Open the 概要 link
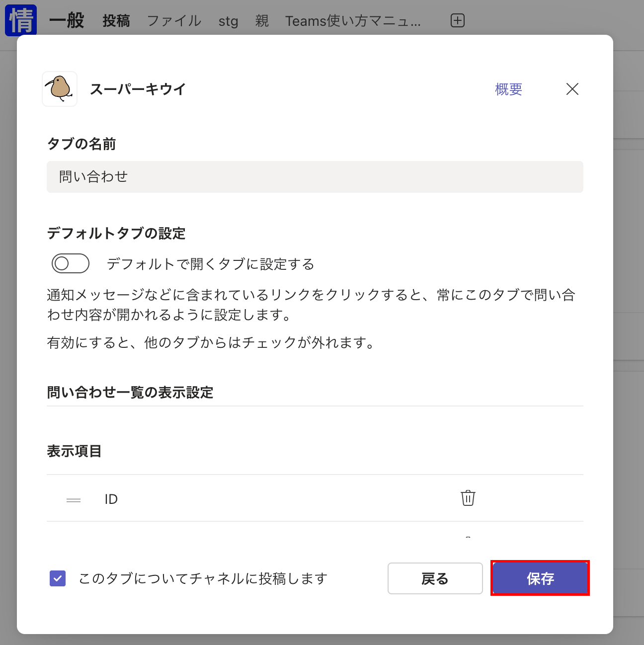Screen dimensions: 644x645 (x=508, y=89)
